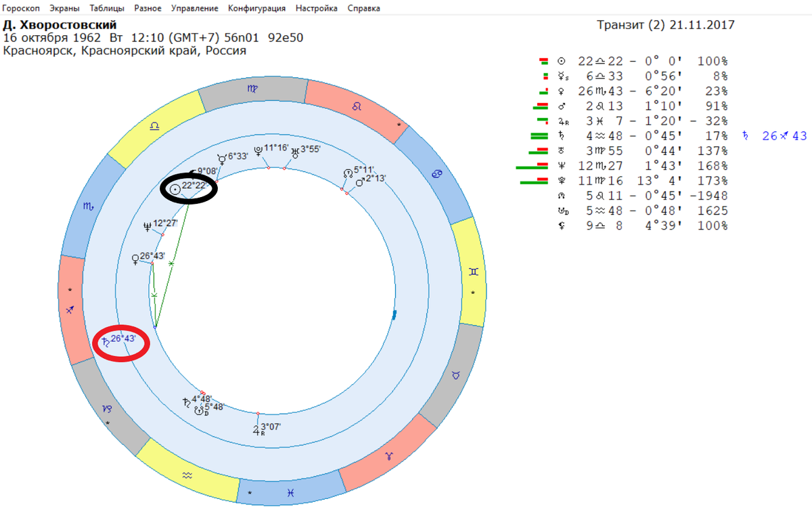Click the Saturn symbol in the positions table
Image resolution: width=812 pixels, height=520 pixels.
[560, 136]
